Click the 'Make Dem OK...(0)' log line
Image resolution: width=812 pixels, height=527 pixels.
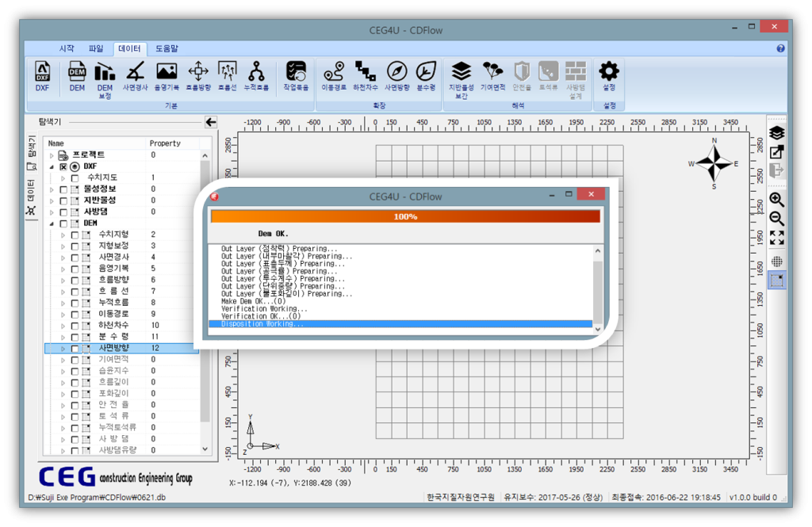[x=253, y=301]
